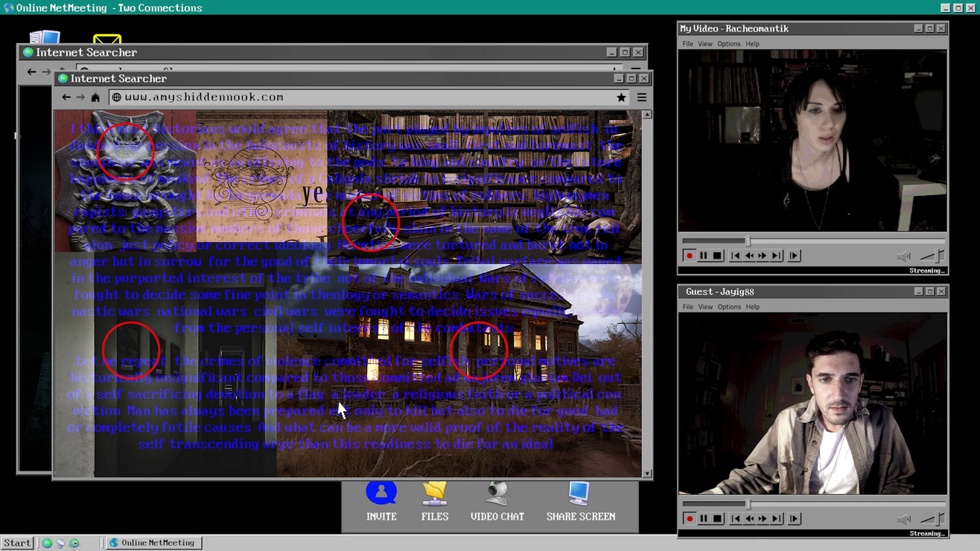This screenshot has height=551, width=980.
Task: Open Options menu in My Video window
Action: [x=728, y=44]
